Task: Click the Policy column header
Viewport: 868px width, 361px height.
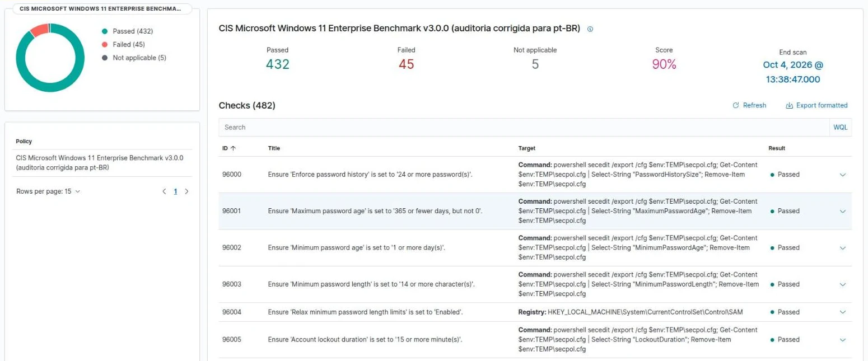Action: (24, 142)
